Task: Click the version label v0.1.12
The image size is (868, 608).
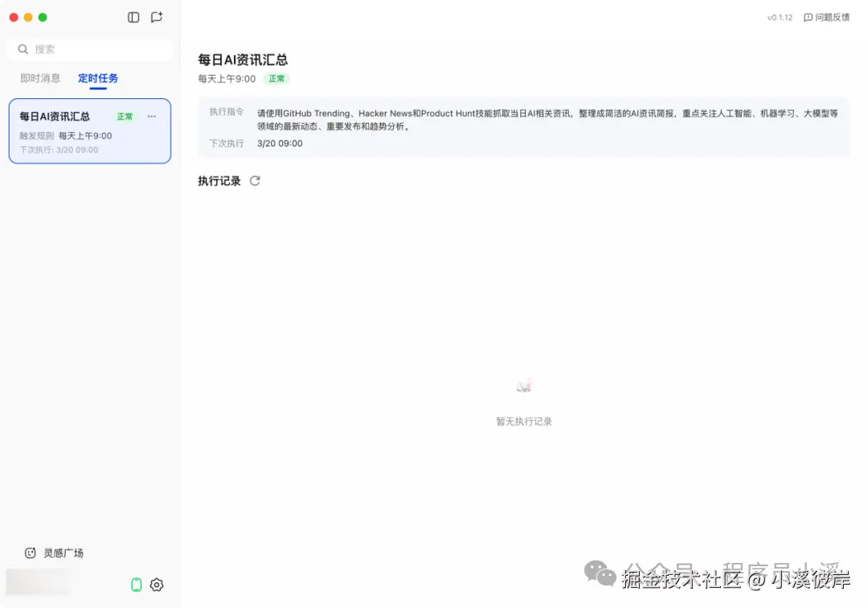Action: click(780, 18)
